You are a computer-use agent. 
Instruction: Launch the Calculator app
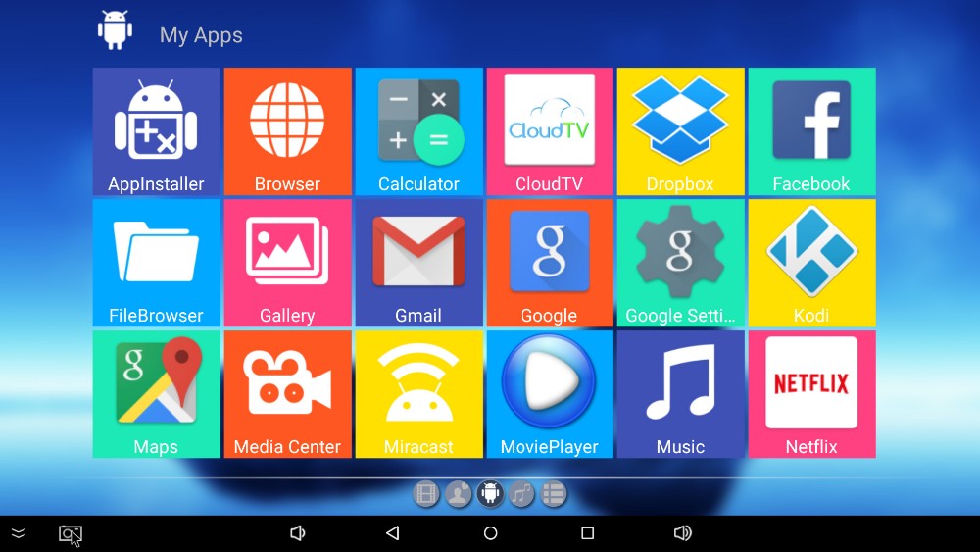coord(418,131)
